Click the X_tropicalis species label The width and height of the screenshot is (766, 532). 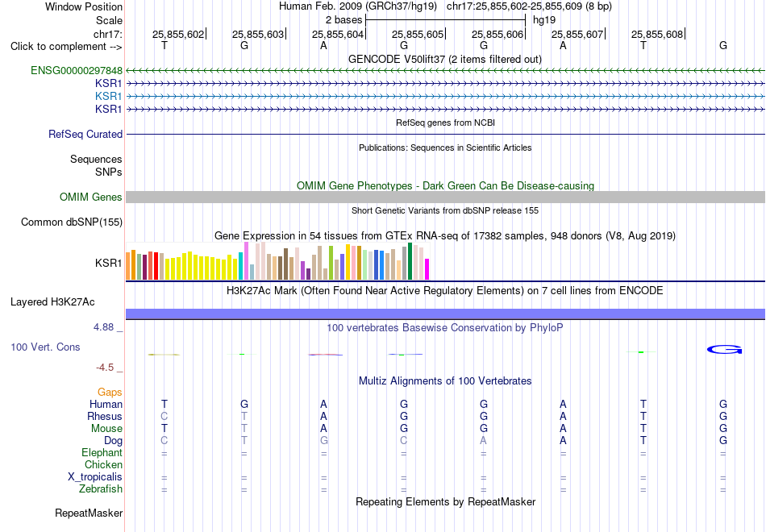[95, 477]
